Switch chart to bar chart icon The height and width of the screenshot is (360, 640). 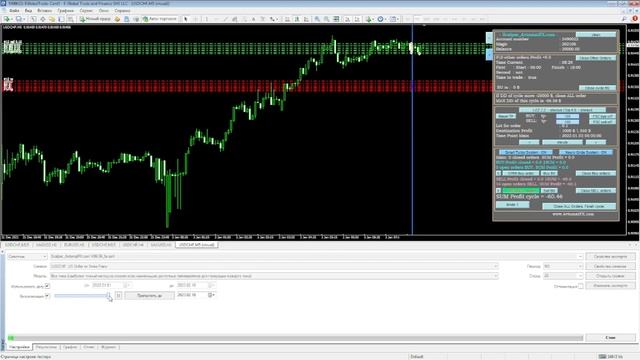(x=287, y=19)
